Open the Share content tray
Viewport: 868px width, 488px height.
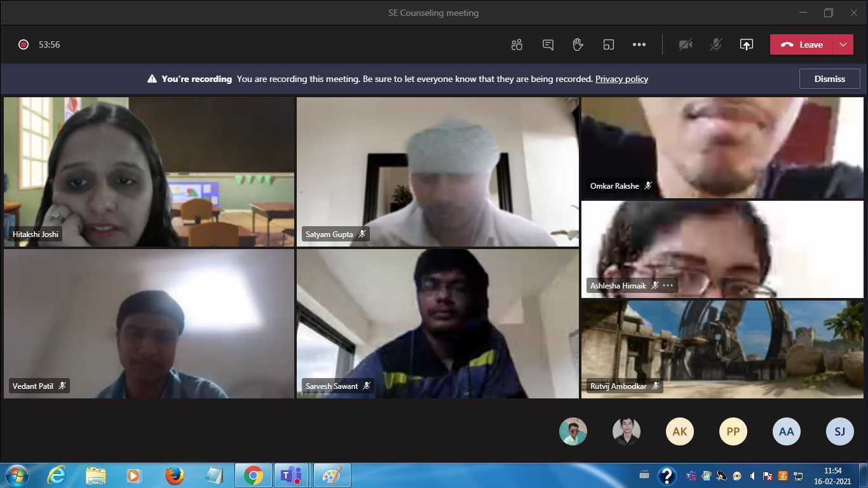tap(747, 44)
